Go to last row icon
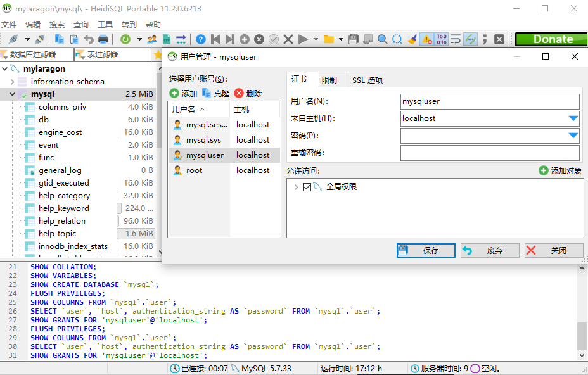The width and height of the screenshot is (588, 375). pos(229,39)
